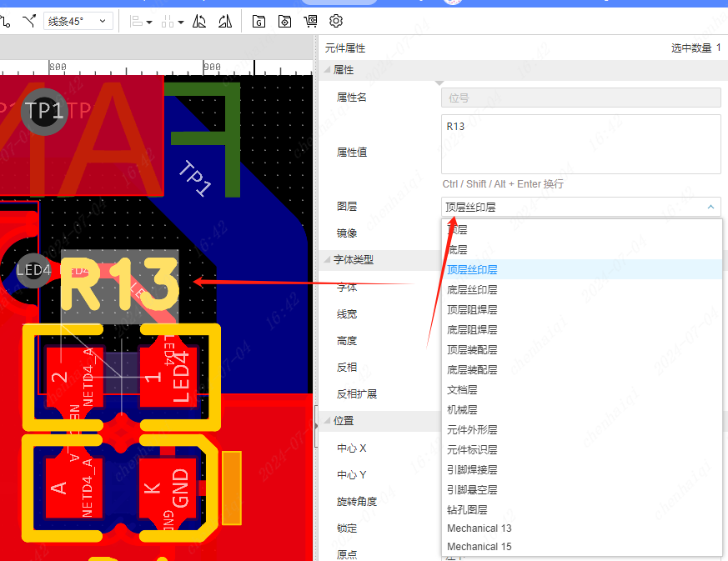Screen dimensions: 728x561
Task: Open the settings gear in toolbar
Action: pos(336,21)
